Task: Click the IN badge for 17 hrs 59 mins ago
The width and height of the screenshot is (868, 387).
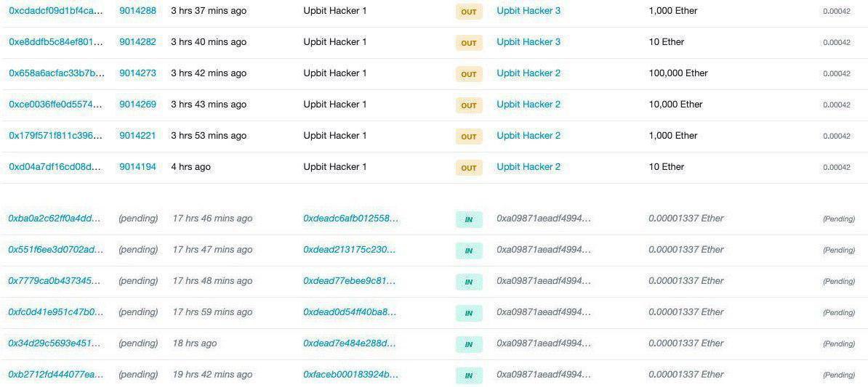Action: (x=469, y=313)
